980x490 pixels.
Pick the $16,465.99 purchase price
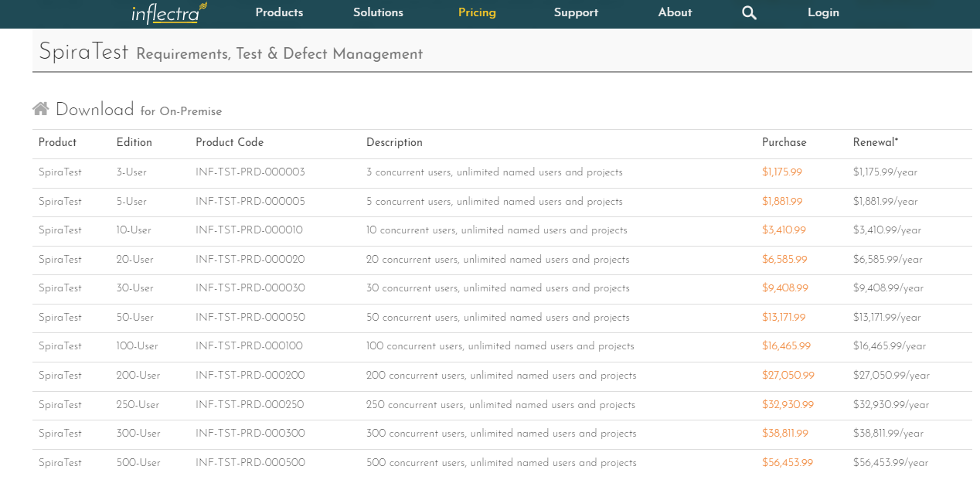point(786,346)
